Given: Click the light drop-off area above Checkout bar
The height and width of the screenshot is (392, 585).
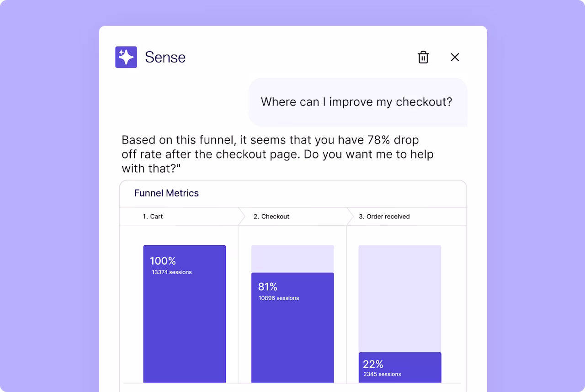Looking at the screenshot, I should [x=292, y=259].
